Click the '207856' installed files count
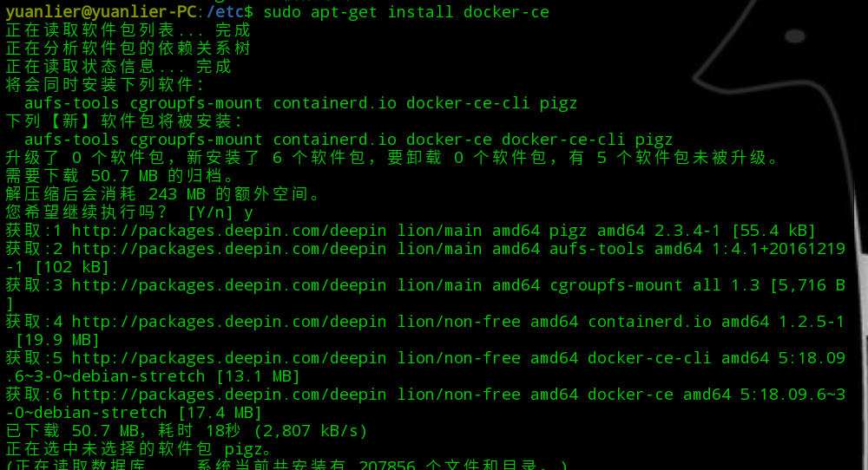 tap(387, 465)
